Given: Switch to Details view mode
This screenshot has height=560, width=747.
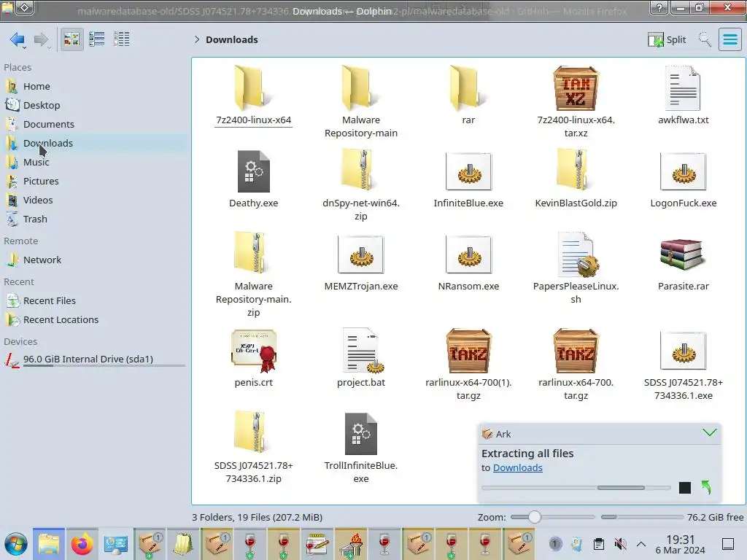Looking at the screenshot, I should (122, 39).
